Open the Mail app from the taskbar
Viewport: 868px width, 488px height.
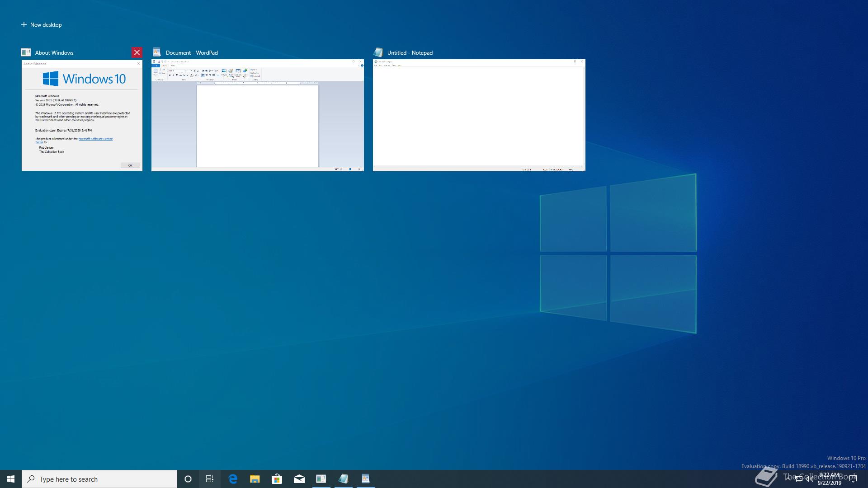(x=299, y=479)
